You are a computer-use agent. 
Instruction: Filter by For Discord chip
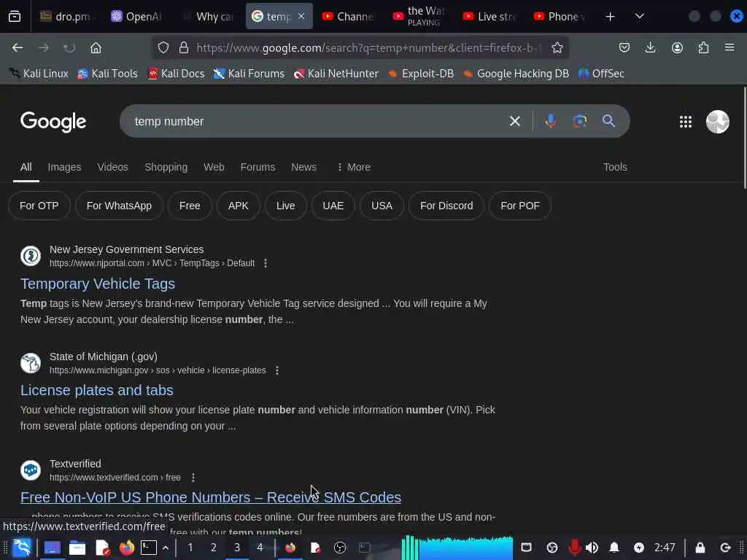[446, 206]
